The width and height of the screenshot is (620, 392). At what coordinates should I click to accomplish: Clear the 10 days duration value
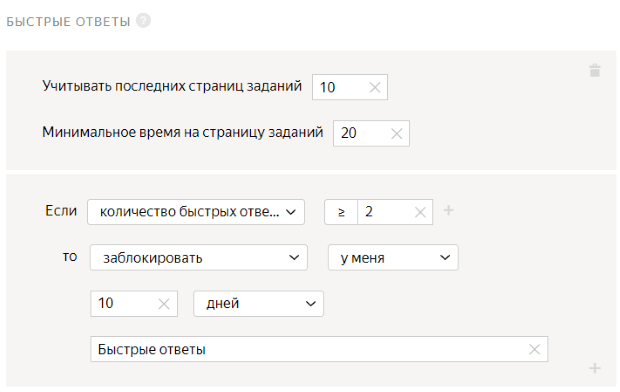(x=164, y=304)
